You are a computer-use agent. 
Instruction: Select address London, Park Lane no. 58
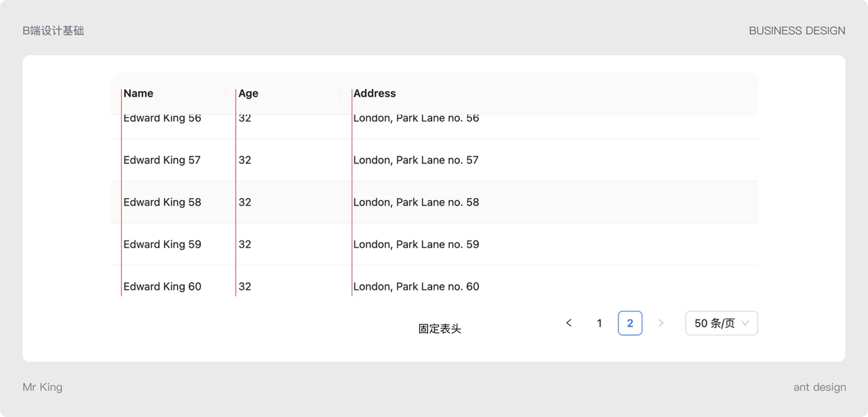416,202
